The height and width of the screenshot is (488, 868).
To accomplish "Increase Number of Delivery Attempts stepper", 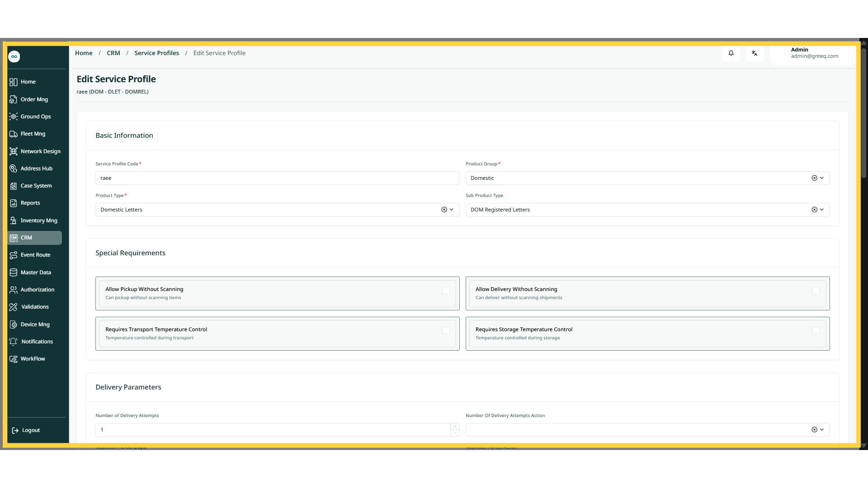I will (455, 427).
